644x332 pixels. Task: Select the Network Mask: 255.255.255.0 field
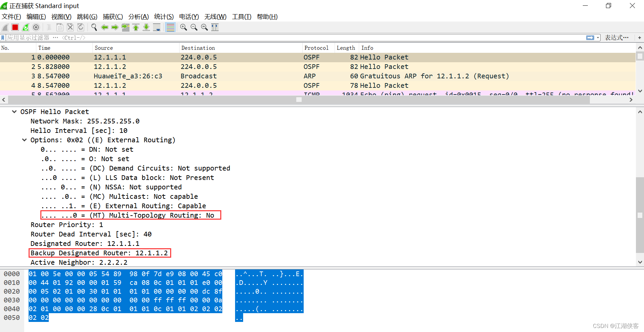(x=85, y=121)
